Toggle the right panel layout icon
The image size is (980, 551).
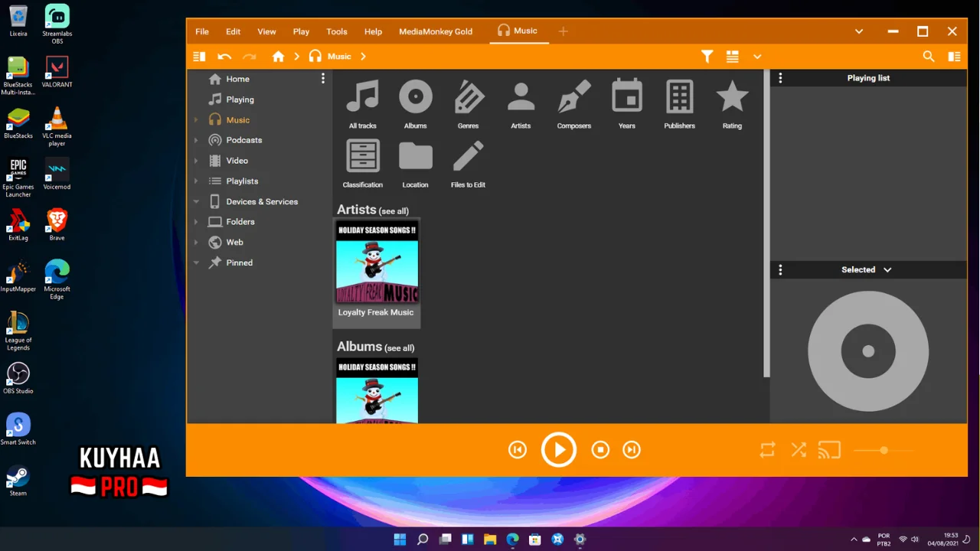click(x=954, y=57)
